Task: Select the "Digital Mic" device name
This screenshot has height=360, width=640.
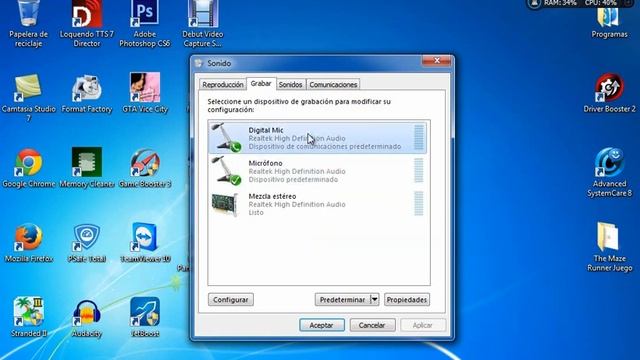Action: point(266,130)
